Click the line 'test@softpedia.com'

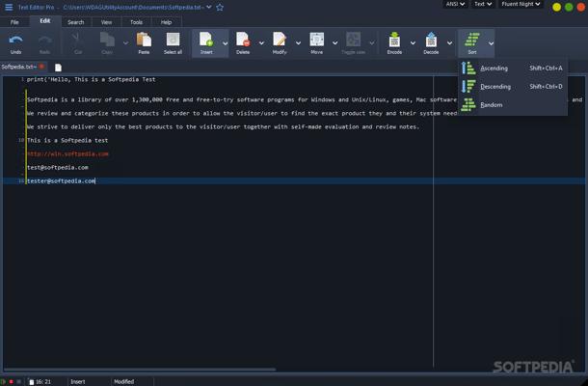tap(58, 167)
